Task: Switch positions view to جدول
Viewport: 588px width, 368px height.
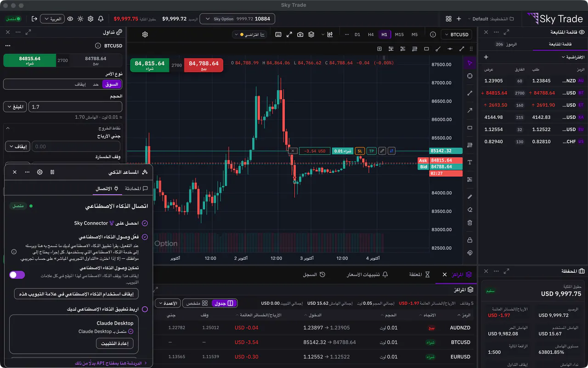Action: 224,304
